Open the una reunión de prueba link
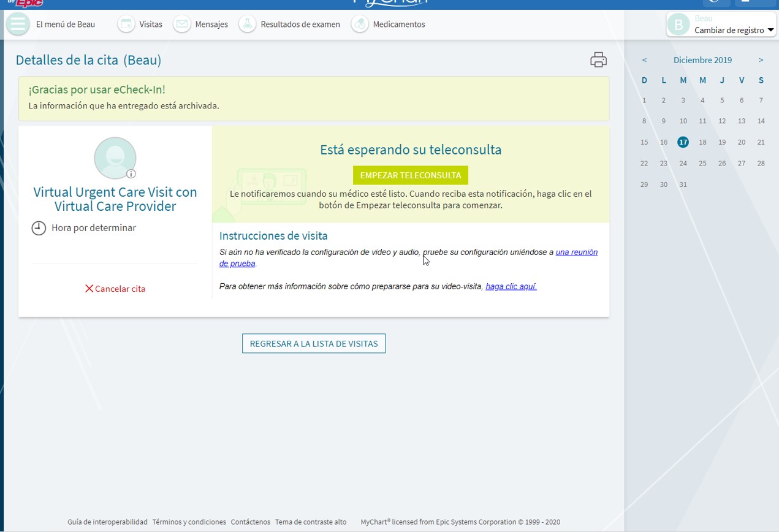Image resolution: width=779 pixels, height=532 pixels. coord(576,253)
